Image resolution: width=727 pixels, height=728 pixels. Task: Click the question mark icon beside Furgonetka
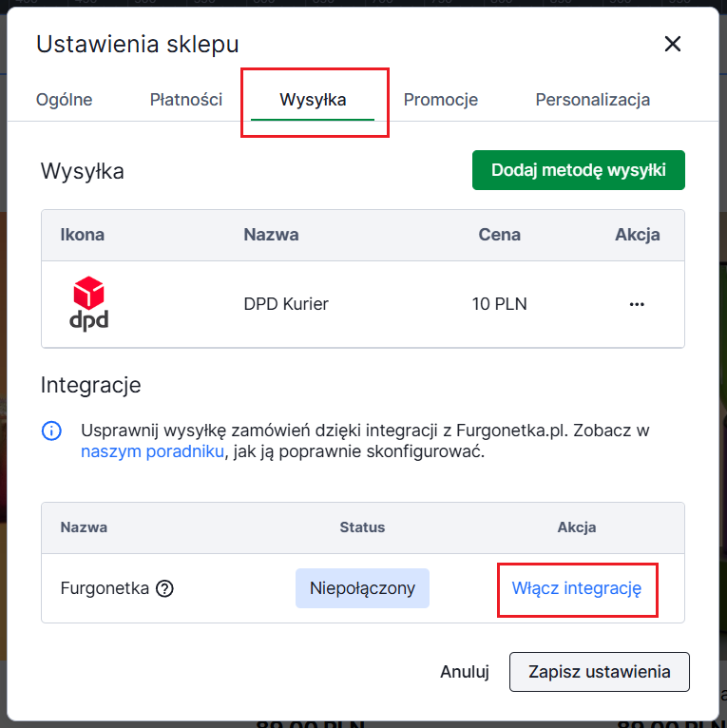pos(164,588)
